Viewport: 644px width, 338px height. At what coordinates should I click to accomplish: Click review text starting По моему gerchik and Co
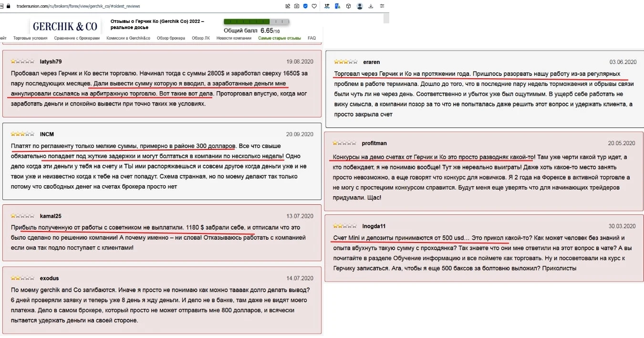(159, 305)
